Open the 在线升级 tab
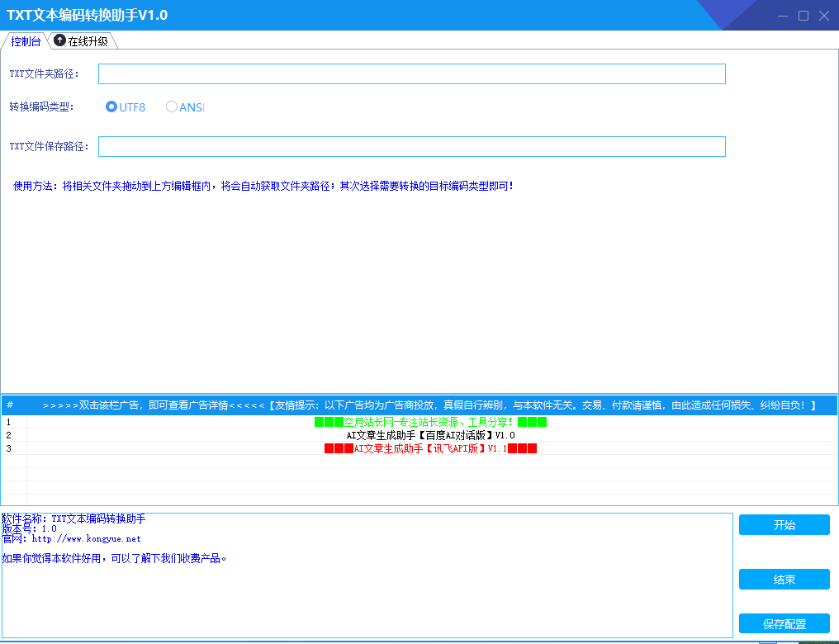839x644 pixels. (83, 41)
